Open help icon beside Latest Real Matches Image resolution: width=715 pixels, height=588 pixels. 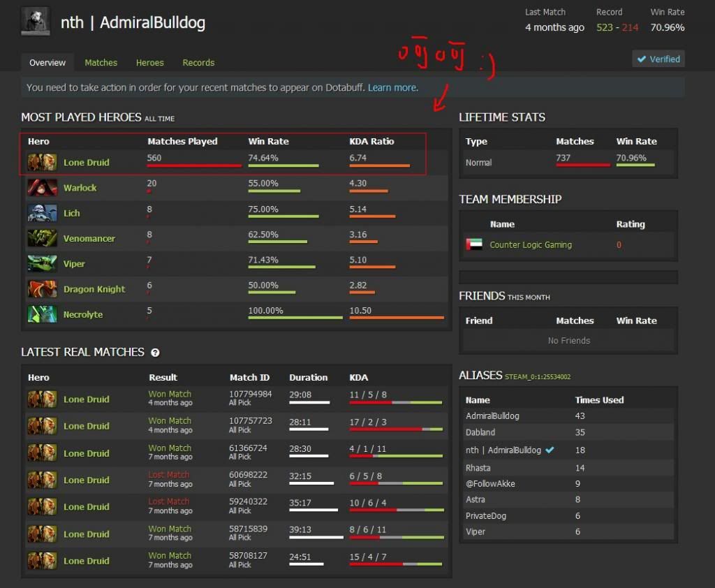point(155,353)
